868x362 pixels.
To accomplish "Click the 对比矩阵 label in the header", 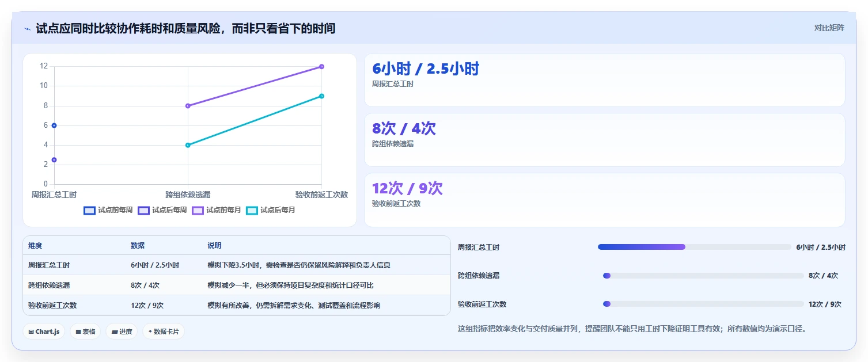I will pyautogui.click(x=829, y=28).
